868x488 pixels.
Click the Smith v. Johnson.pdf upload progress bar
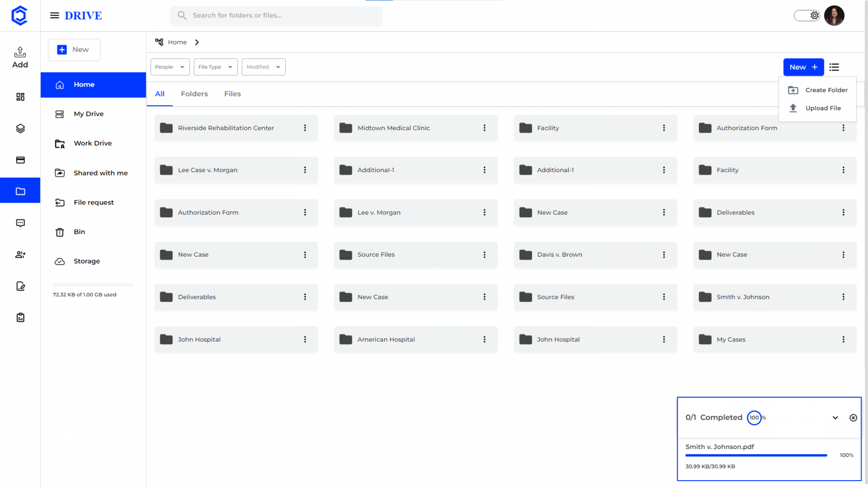(756, 455)
